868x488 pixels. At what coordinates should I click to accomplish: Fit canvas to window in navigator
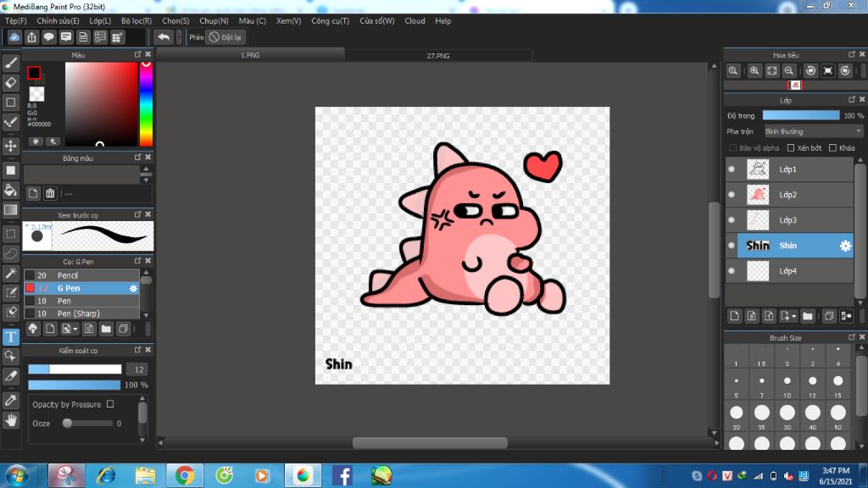pos(771,71)
